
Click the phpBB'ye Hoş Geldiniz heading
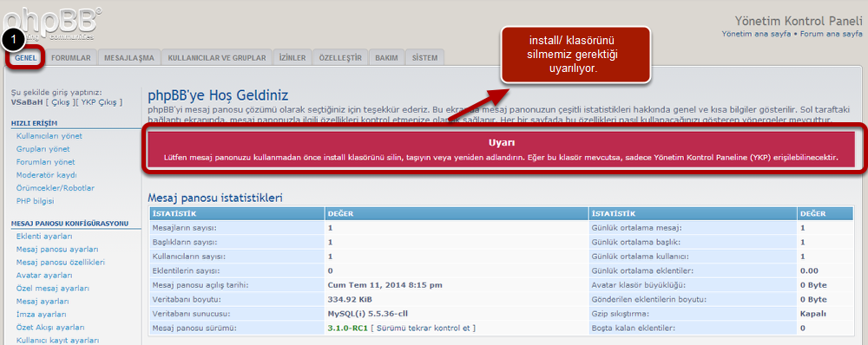[x=218, y=95]
